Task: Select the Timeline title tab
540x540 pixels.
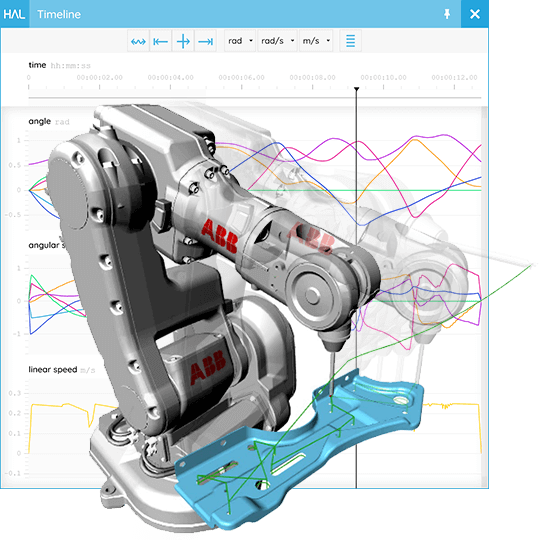Action: coord(59,14)
